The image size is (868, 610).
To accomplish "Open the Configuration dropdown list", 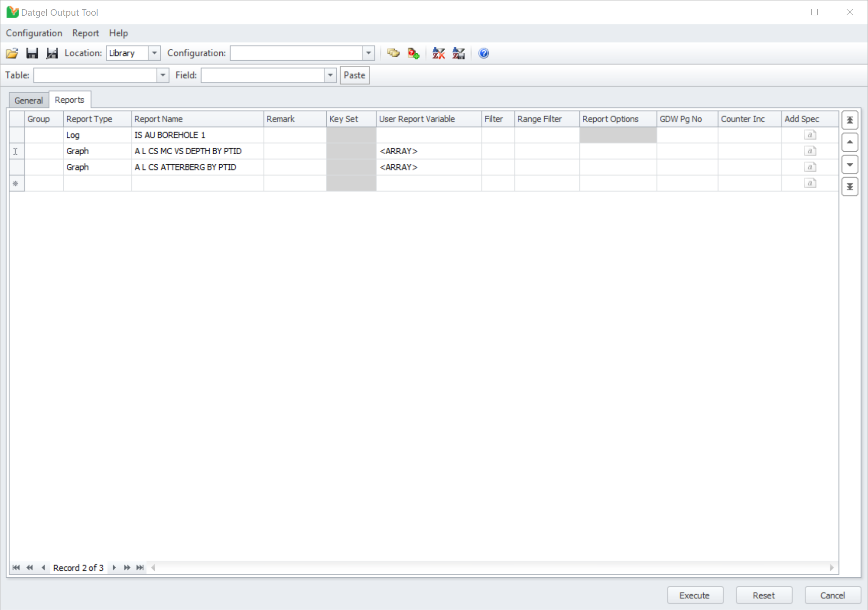I will point(368,53).
